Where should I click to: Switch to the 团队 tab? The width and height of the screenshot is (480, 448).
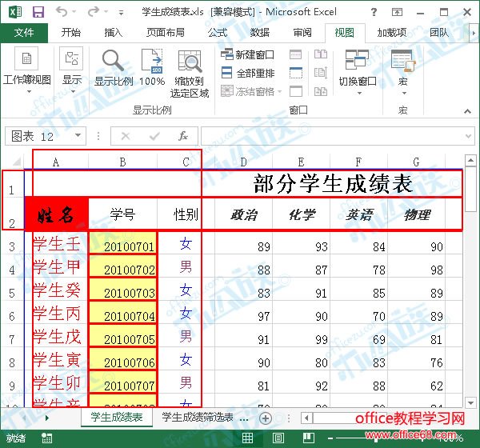pyautogui.click(x=439, y=33)
